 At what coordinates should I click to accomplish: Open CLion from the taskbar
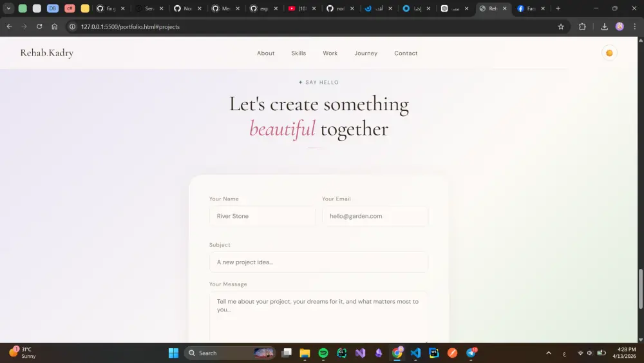342,353
